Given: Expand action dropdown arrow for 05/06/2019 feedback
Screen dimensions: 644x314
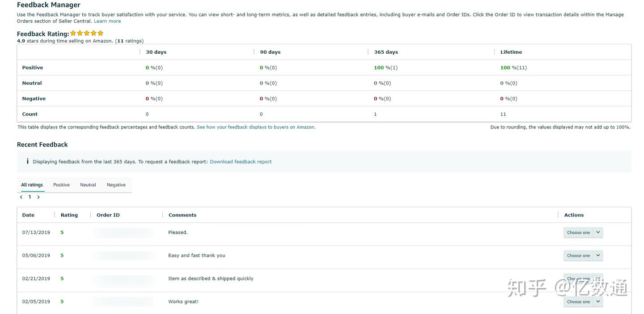Looking at the screenshot, I should click(598, 255).
